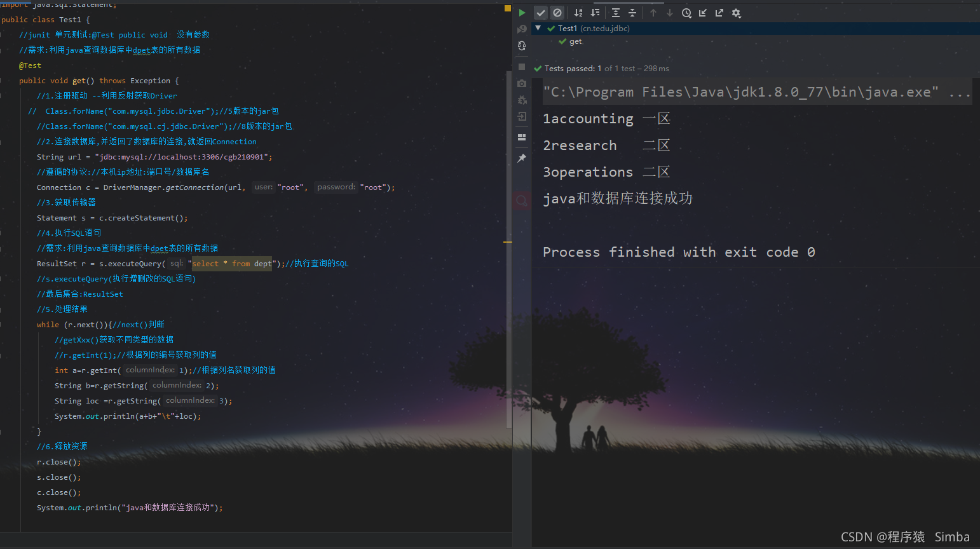Open test runner settings gear
980x549 pixels.
(x=736, y=12)
